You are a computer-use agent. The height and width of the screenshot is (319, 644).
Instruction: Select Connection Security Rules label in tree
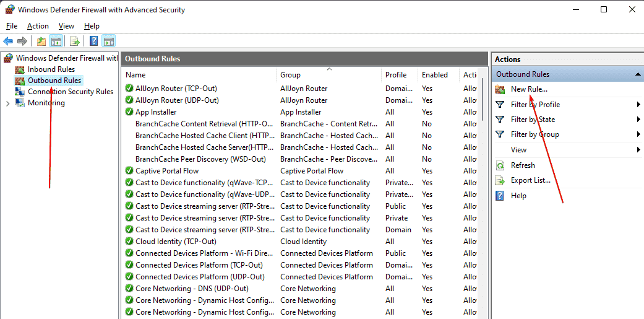tap(71, 92)
